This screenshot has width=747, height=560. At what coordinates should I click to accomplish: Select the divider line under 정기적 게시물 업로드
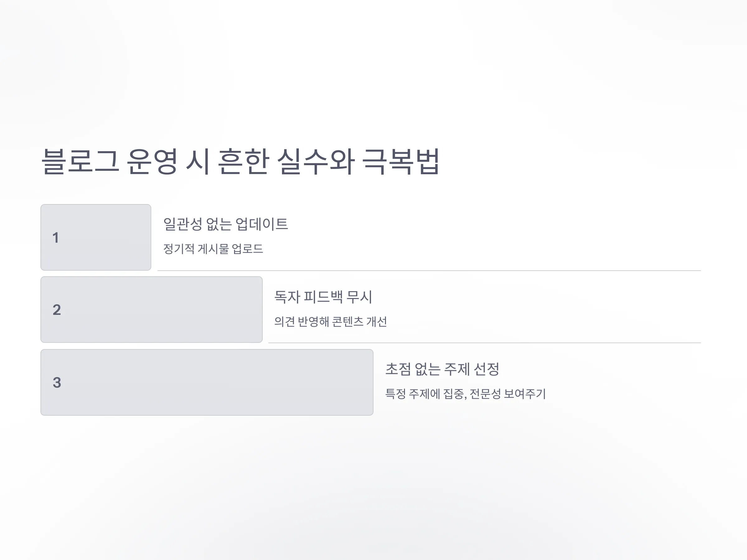[429, 271]
